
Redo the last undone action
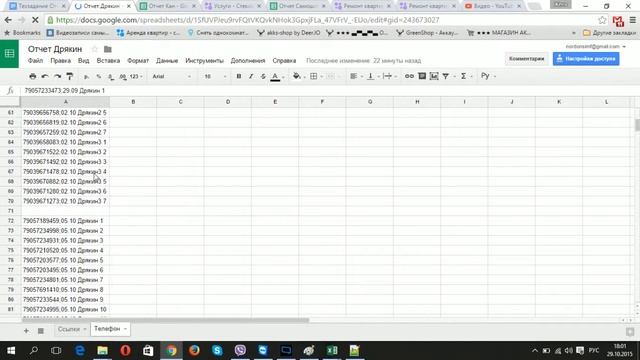tap(58, 76)
